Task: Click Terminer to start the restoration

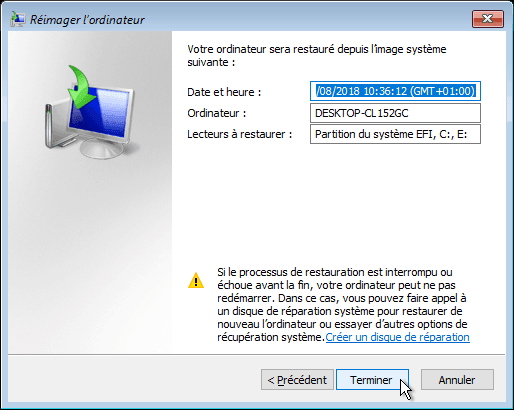Action: coord(372,379)
